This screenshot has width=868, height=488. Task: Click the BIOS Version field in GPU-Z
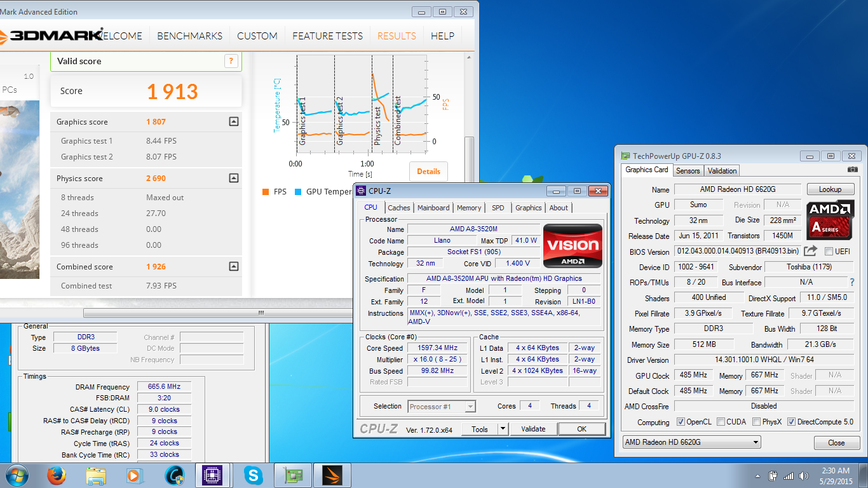(x=737, y=252)
